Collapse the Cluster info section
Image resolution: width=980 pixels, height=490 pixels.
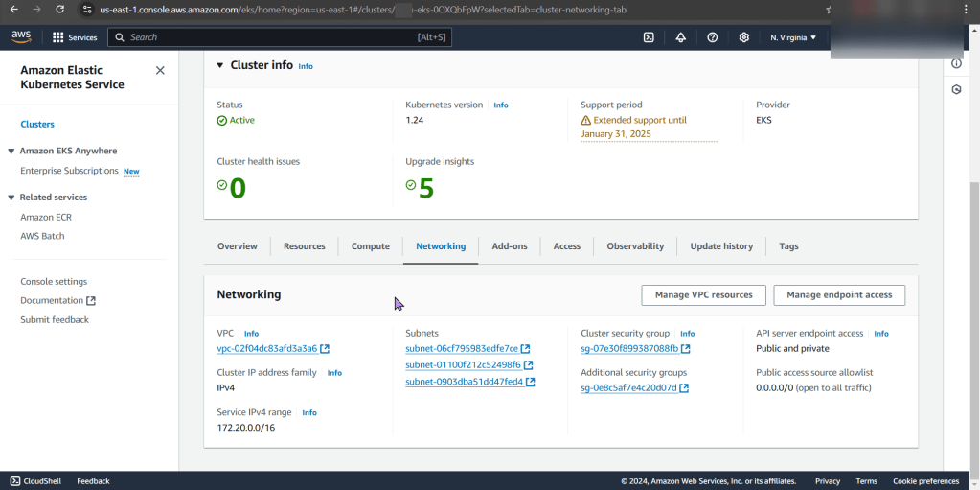point(219,65)
